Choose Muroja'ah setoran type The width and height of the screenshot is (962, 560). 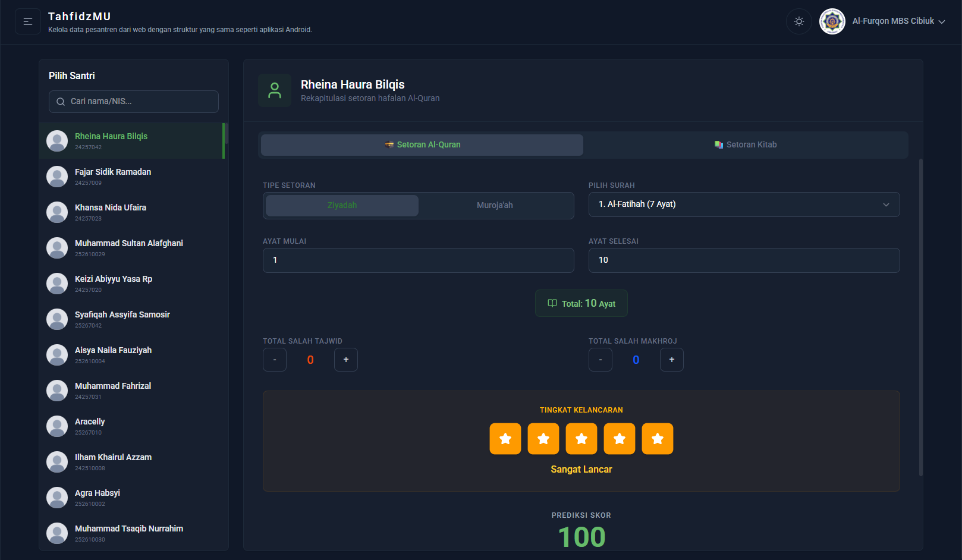point(495,206)
